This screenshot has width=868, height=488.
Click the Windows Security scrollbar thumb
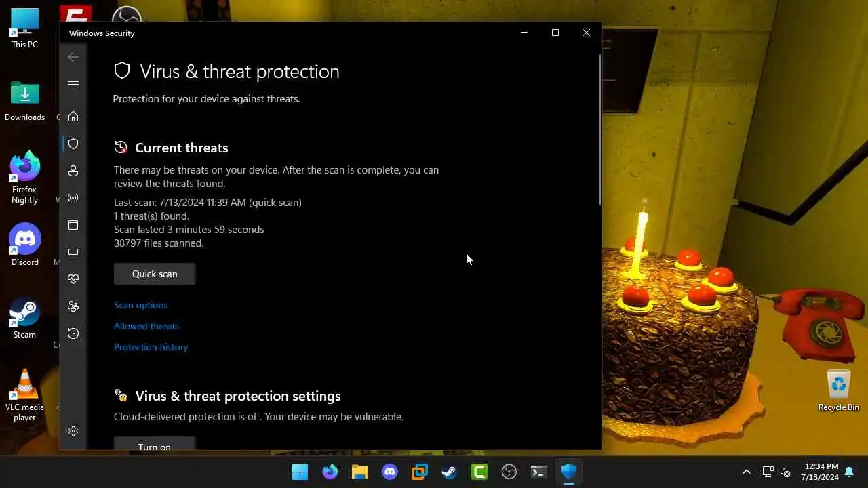pos(599,129)
